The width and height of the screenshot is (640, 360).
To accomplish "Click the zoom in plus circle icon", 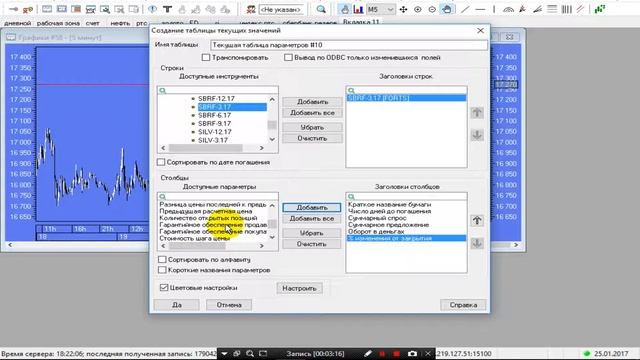I will point(418,9).
